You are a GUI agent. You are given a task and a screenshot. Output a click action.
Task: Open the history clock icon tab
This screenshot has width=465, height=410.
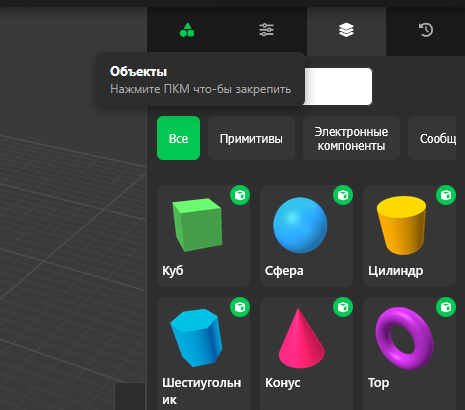426,30
